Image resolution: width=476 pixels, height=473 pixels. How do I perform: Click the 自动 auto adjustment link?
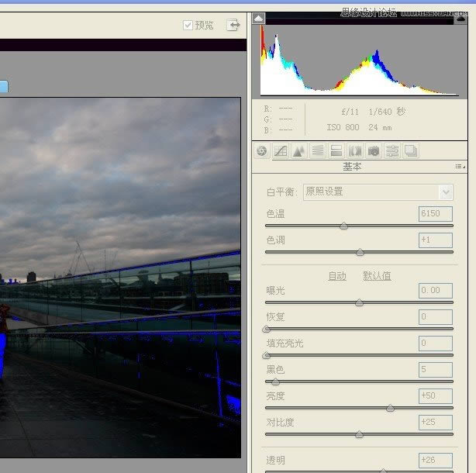[337, 276]
